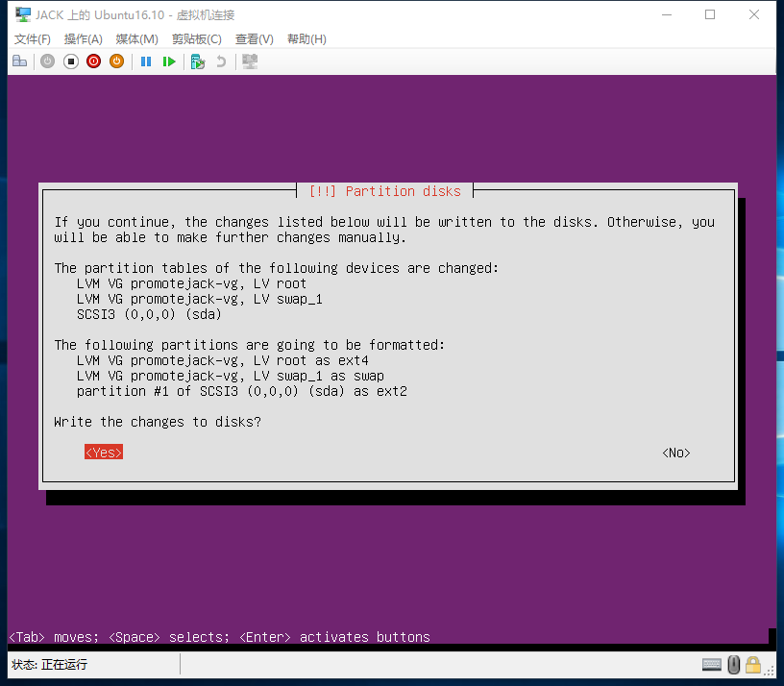Viewport: 784px width, 686px height.
Task: Click the Tab/Space/Enter help line
Action: pyautogui.click(x=219, y=636)
